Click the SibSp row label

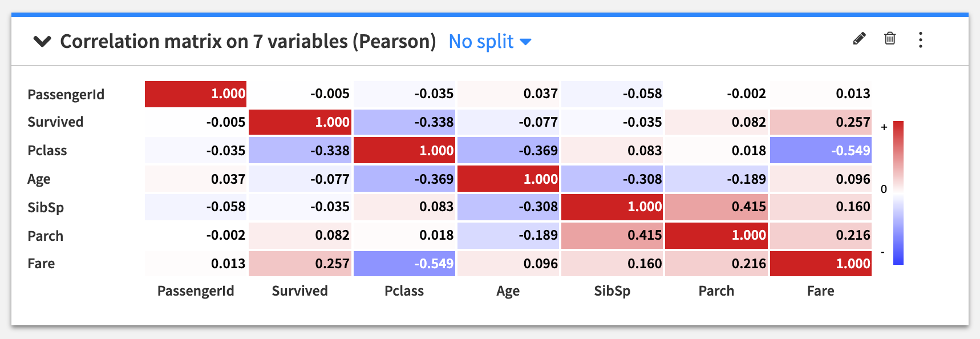46,207
